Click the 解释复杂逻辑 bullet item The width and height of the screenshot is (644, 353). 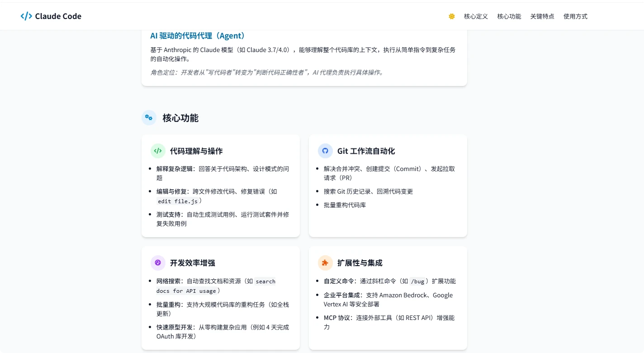(223, 173)
